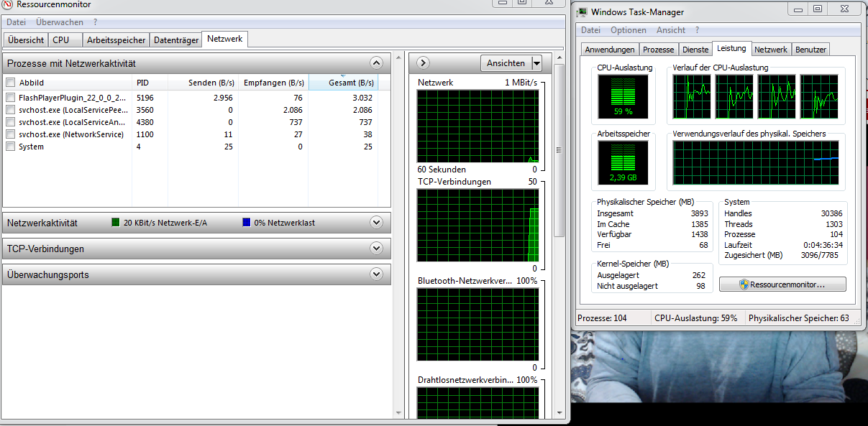Switch to the Übersicht tab
This screenshot has height=426, width=868.
click(x=26, y=40)
